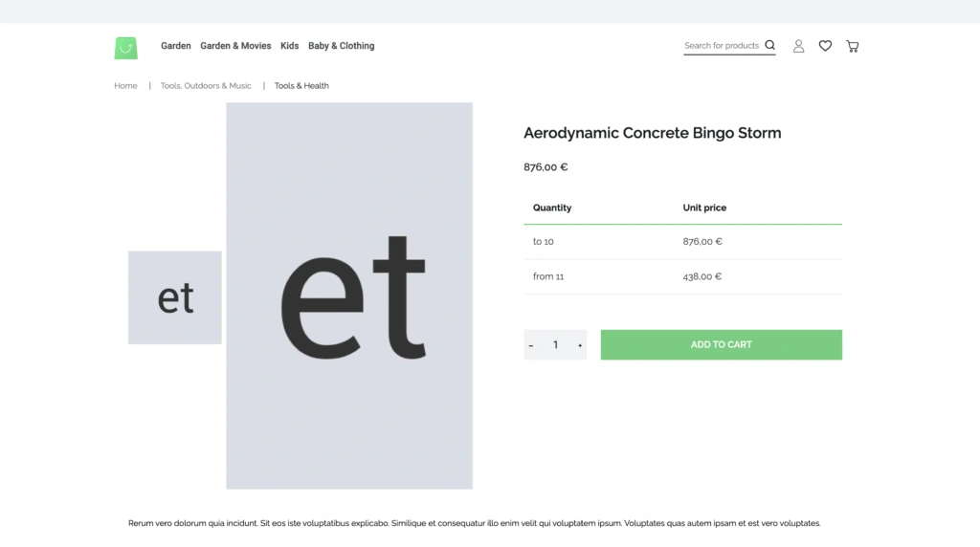Image resolution: width=980 pixels, height=547 pixels.
Task: Select the Garden & Movies category
Action: pyautogui.click(x=235, y=46)
